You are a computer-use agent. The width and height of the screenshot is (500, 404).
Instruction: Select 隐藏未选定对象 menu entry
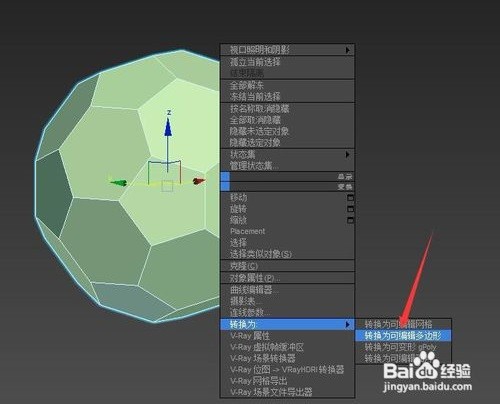click(x=287, y=131)
